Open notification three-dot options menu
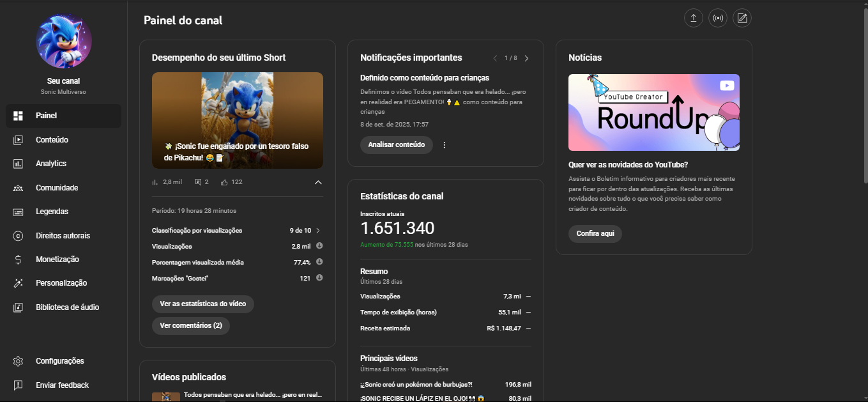 tap(445, 145)
